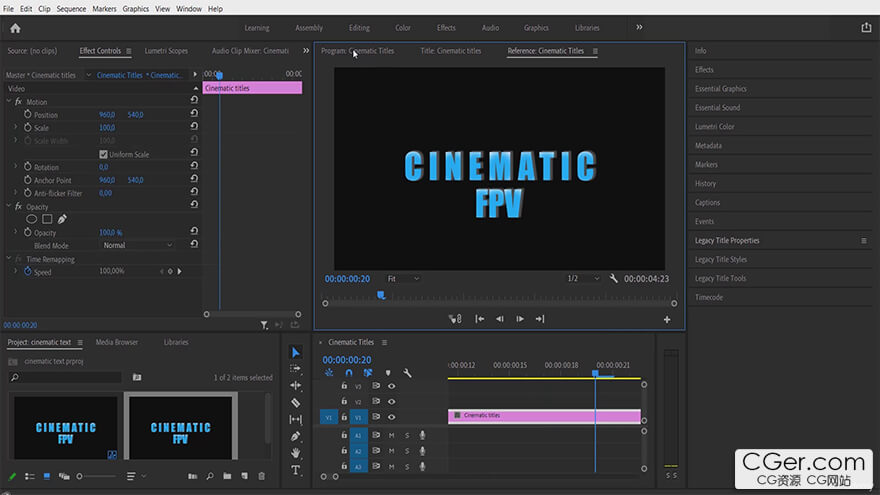Add marker in the timeline
The height and width of the screenshot is (495, 880).
[x=388, y=373]
